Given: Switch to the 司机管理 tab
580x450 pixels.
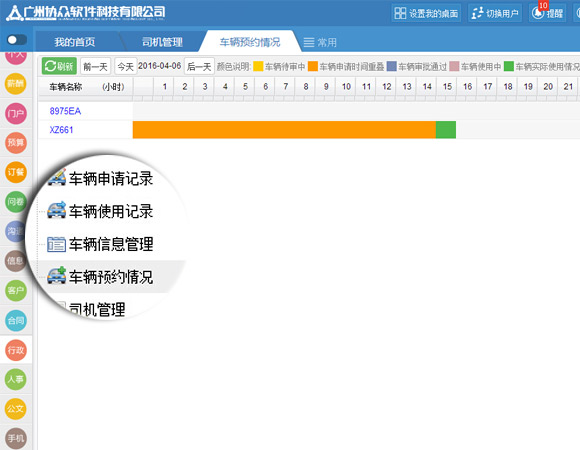Looking at the screenshot, I should point(162,42).
